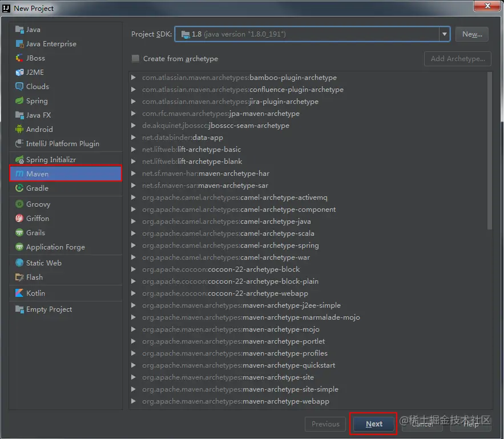Screen dimensions: 504x439
Task: Select the Spring leaf icon
Action: 19,101
